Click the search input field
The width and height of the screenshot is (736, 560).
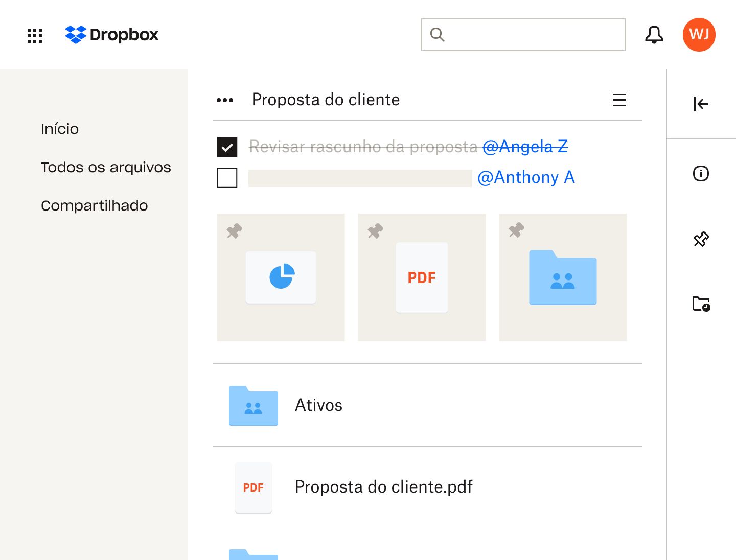(x=523, y=35)
